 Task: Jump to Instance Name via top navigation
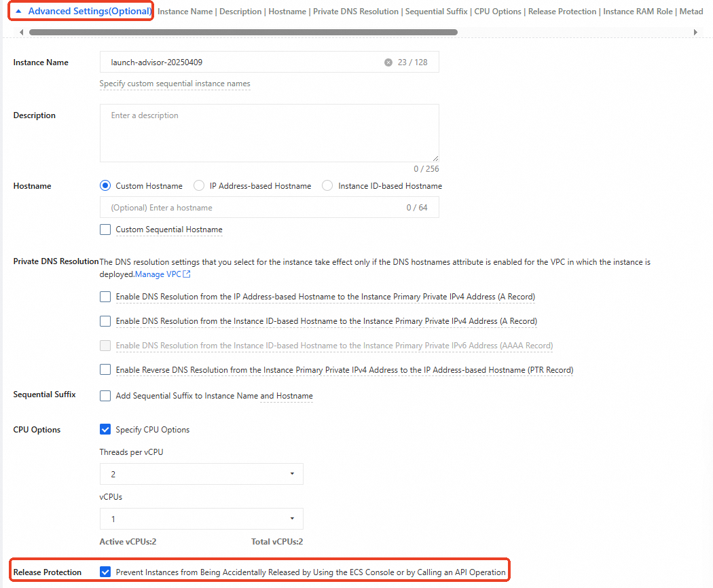click(x=185, y=12)
